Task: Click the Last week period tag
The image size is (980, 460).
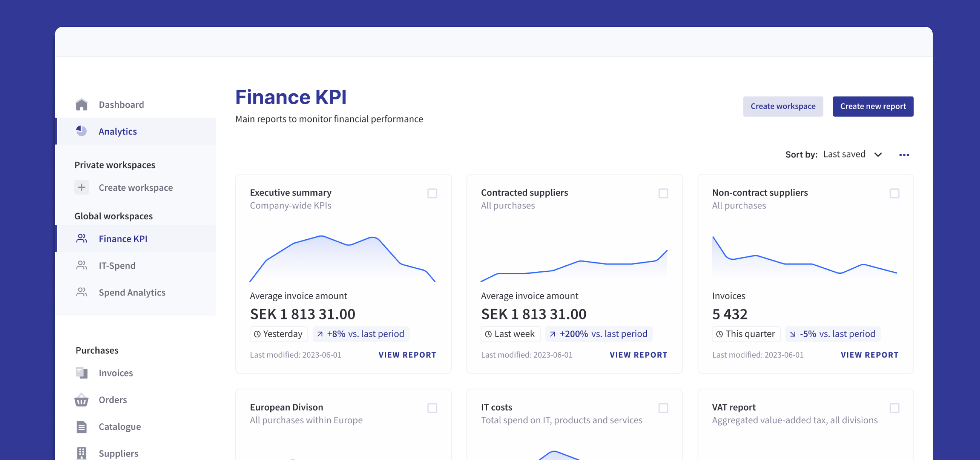Action: click(x=510, y=334)
